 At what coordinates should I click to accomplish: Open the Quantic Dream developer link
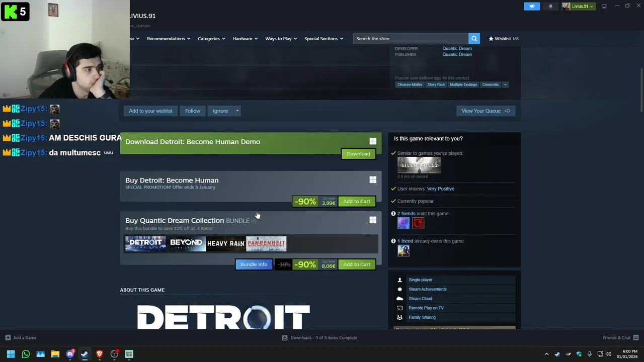click(457, 48)
